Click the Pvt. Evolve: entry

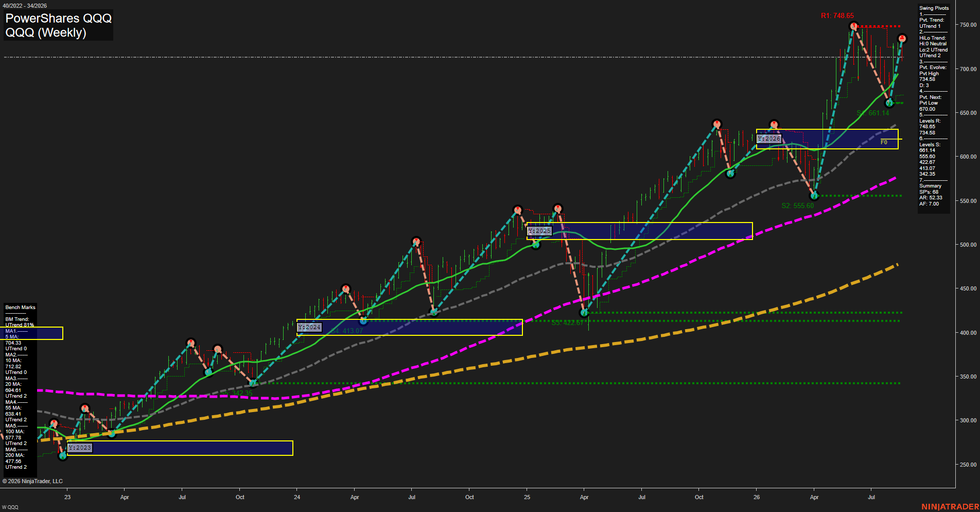click(x=933, y=67)
